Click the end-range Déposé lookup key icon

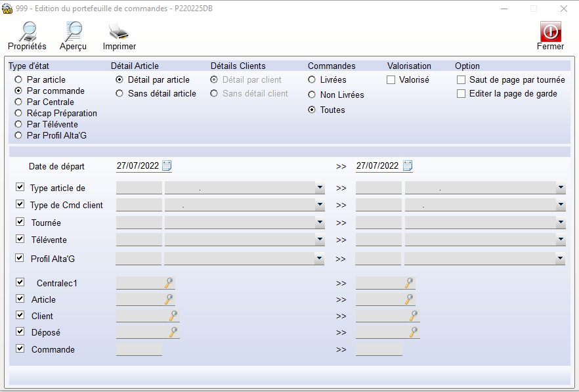[x=413, y=332]
